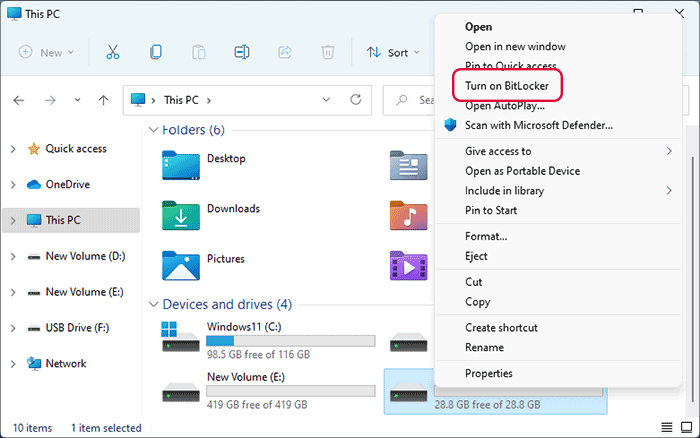Viewport: 700px width, 438px height.
Task: Go back with the left arrow
Action: pyautogui.click(x=19, y=100)
